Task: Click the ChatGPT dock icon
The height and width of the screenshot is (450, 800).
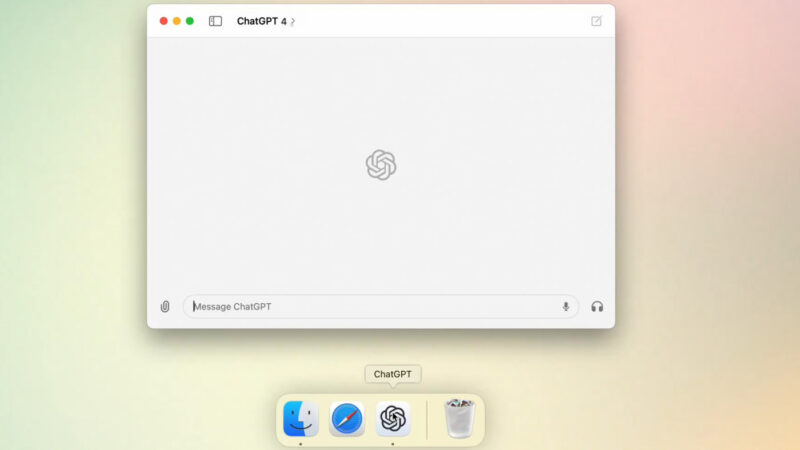Action: pyautogui.click(x=393, y=418)
